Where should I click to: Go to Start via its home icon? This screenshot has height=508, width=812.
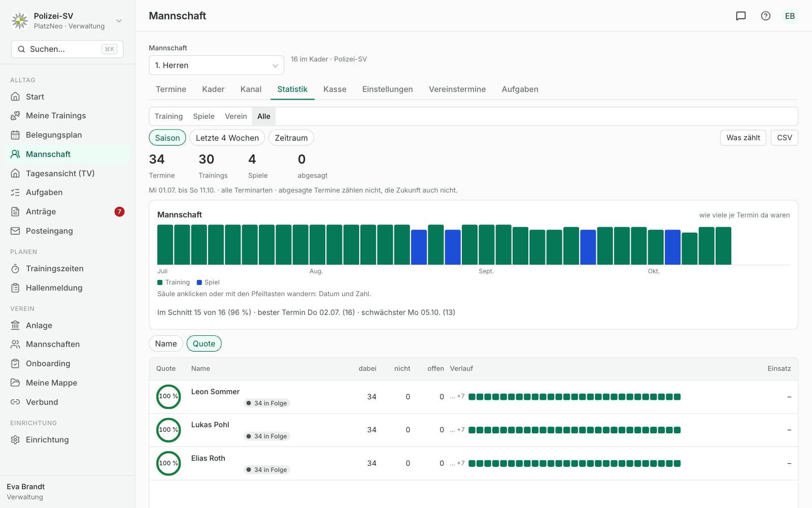(x=15, y=97)
